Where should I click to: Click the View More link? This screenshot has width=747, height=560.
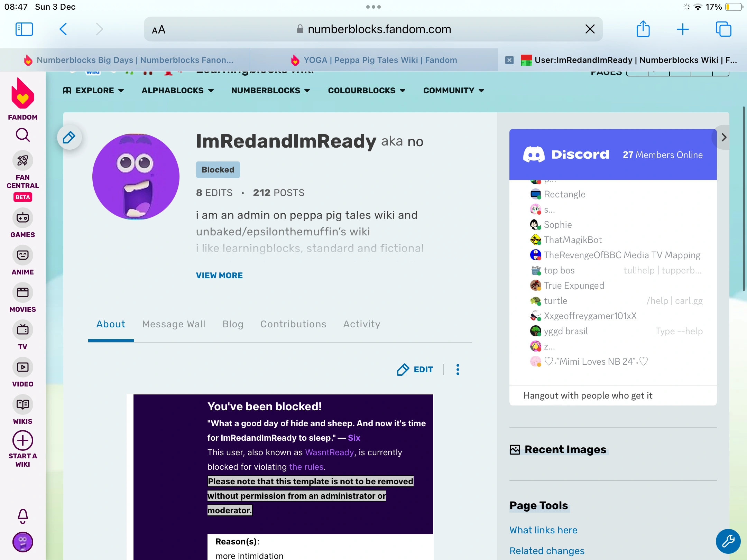(219, 276)
